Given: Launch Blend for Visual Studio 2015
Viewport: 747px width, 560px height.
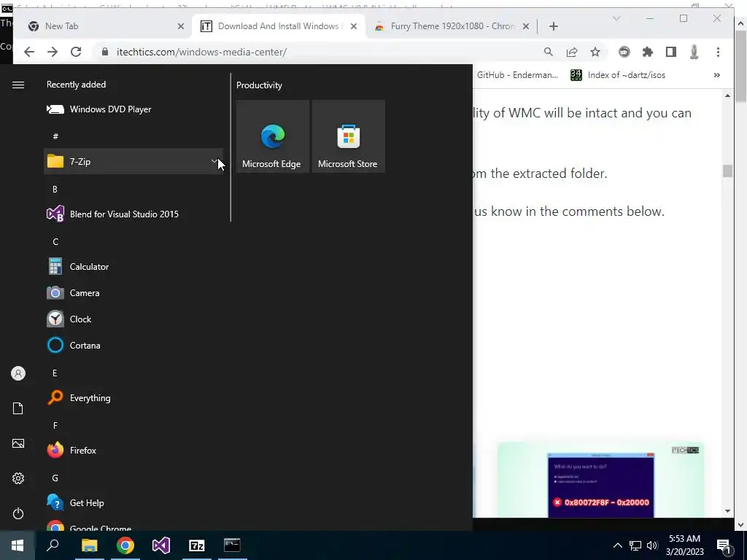Looking at the screenshot, I should [133, 214].
